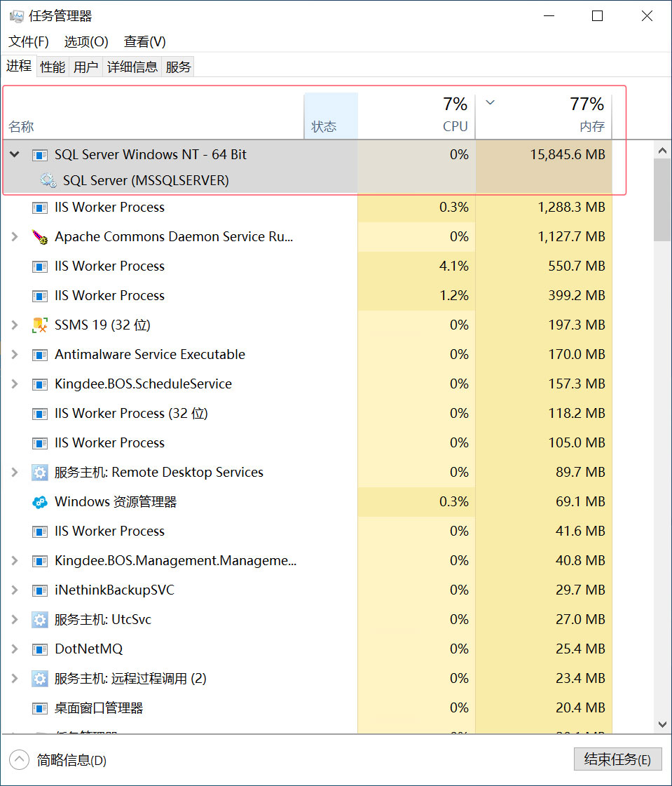This screenshot has width=672, height=786.
Task: Expand the 服务主机: UtcSvc row
Action: pyautogui.click(x=15, y=620)
